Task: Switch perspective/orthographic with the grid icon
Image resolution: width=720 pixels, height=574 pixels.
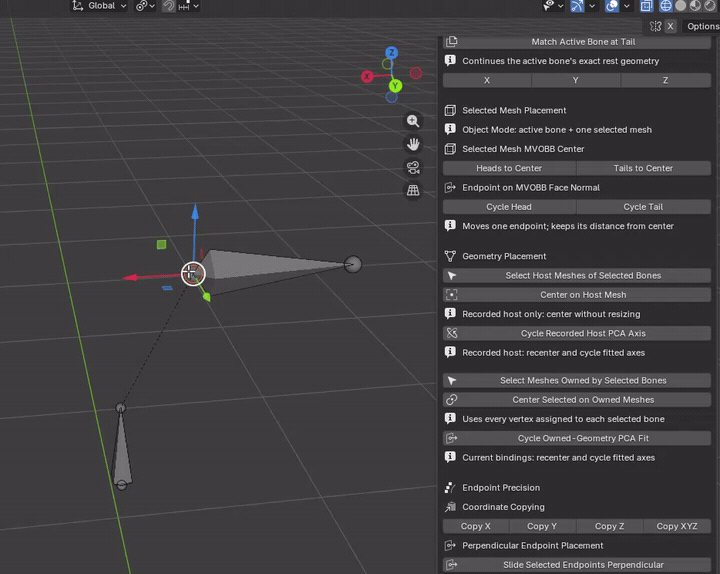Action: (413, 191)
